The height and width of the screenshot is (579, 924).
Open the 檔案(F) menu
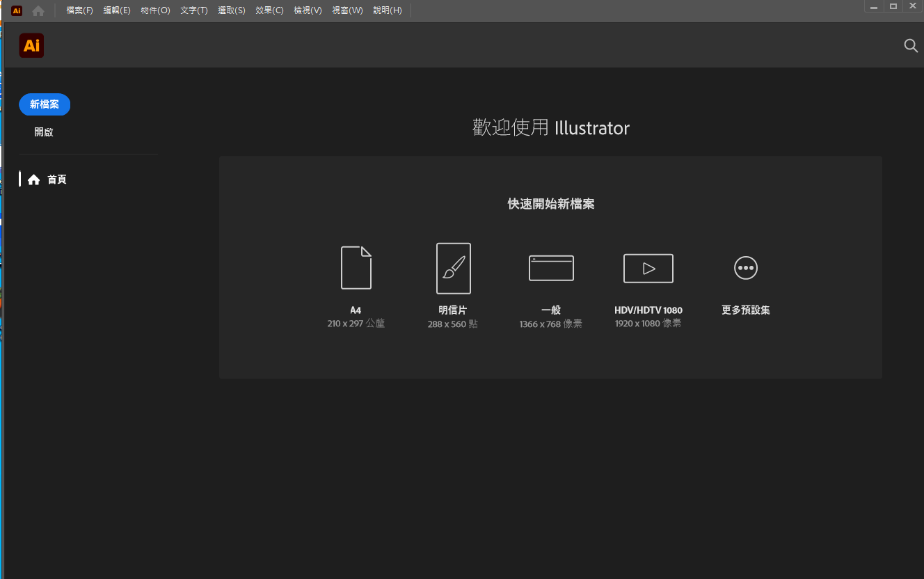tap(79, 10)
